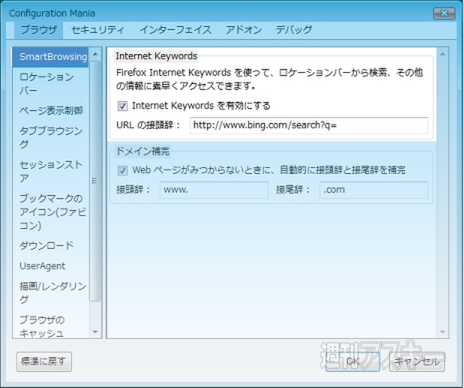
Task: Click the settings pane scroll-down arrow
Action: 443,332
